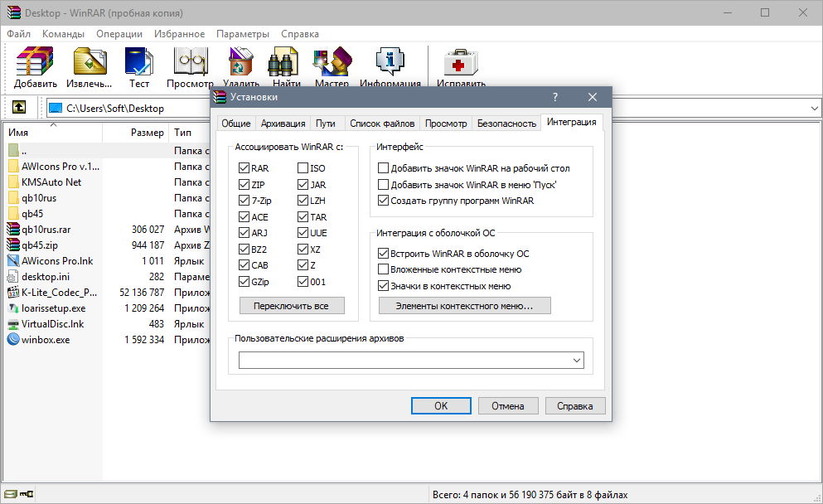This screenshot has width=823, height=504.
Task: Click the Удалить toolbar icon
Action: point(241,61)
